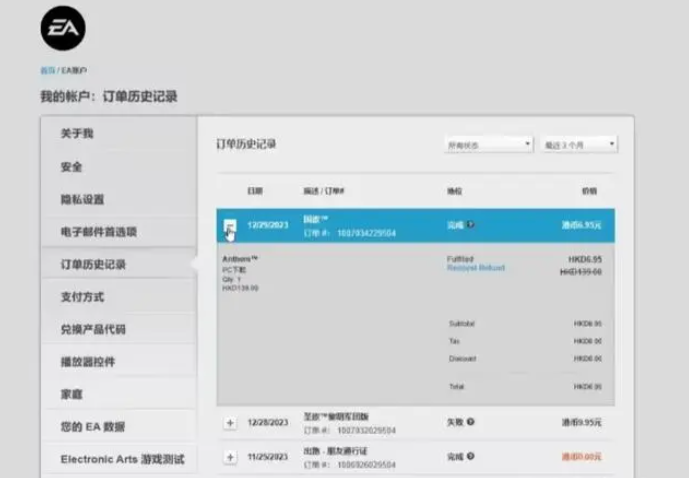This screenshot has height=478, width=689.
Task: Click the EA logo
Action: [x=63, y=28]
